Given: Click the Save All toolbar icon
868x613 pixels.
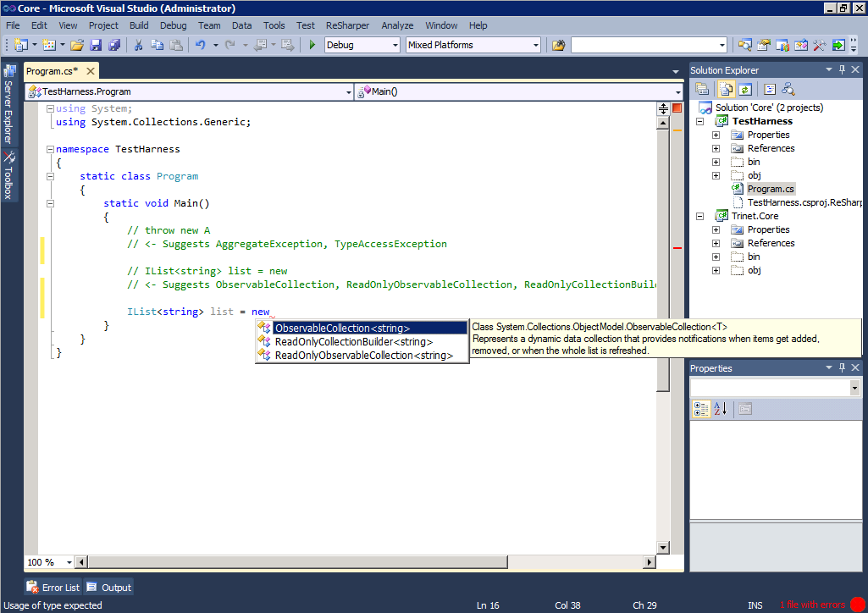Looking at the screenshot, I should pyautogui.click(x=114, y=45).
